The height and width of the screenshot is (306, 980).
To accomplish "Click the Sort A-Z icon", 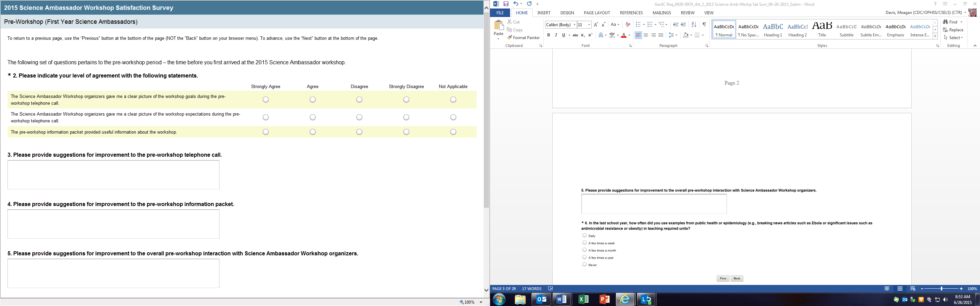I will click(693, 24).
